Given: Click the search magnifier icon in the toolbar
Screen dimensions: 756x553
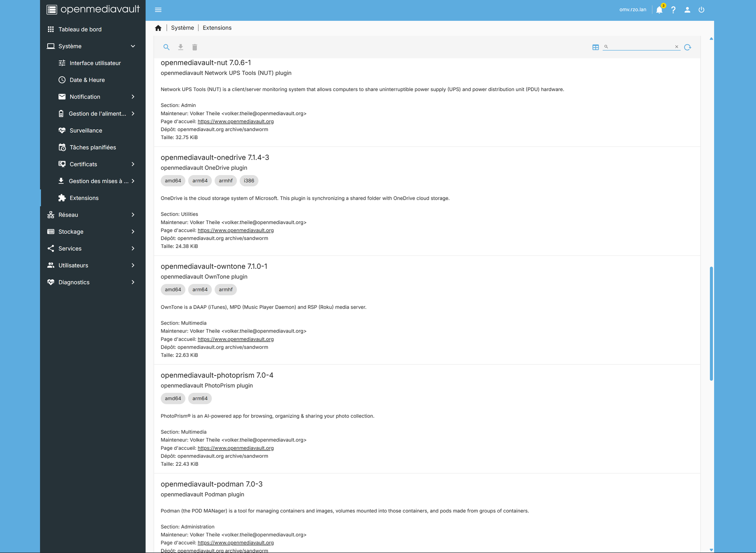Looking at the screenshot, I should (x=166, y=47).
